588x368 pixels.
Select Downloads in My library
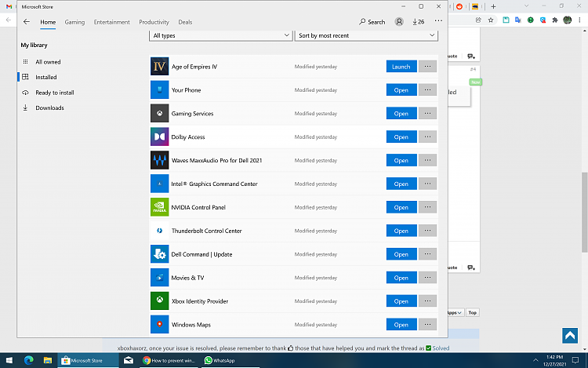(49, 108)
